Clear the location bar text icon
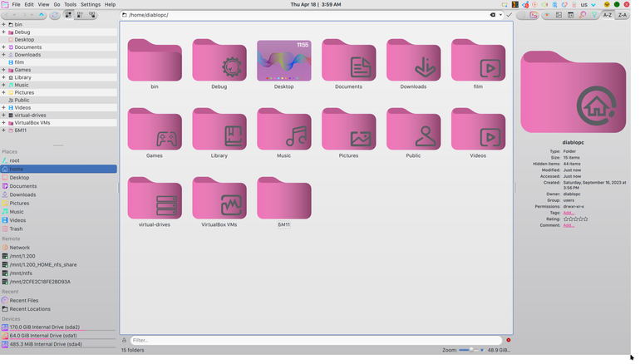640x364 pixels. (x=493, y=15)
